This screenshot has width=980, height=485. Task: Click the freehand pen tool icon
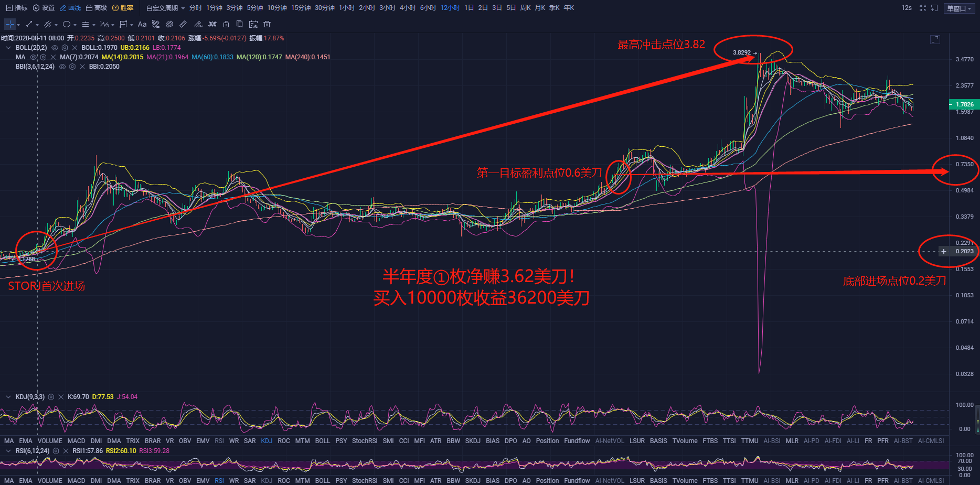click(198, 24)
